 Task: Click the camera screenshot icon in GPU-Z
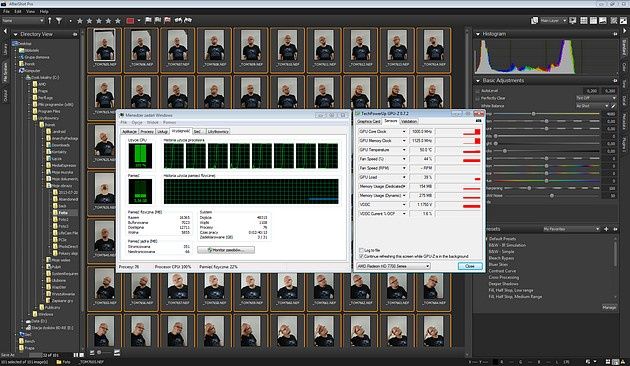(478, 121)
